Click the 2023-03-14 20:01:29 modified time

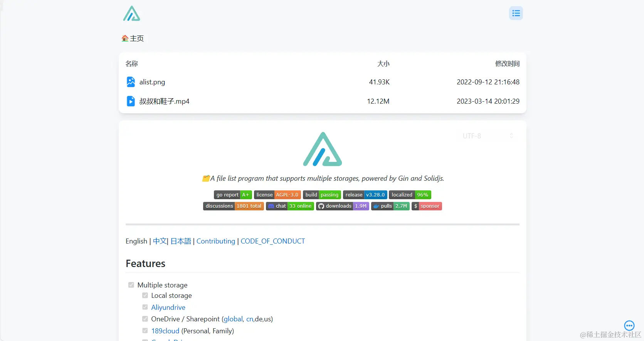(488, 101)
